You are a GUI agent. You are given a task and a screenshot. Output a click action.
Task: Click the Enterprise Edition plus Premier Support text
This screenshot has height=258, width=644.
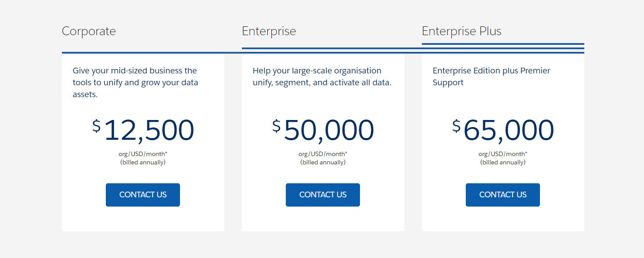pos(491,76)
